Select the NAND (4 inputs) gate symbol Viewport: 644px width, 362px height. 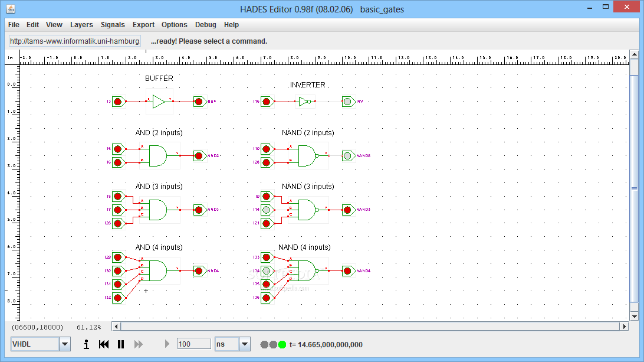click(308, 270)
